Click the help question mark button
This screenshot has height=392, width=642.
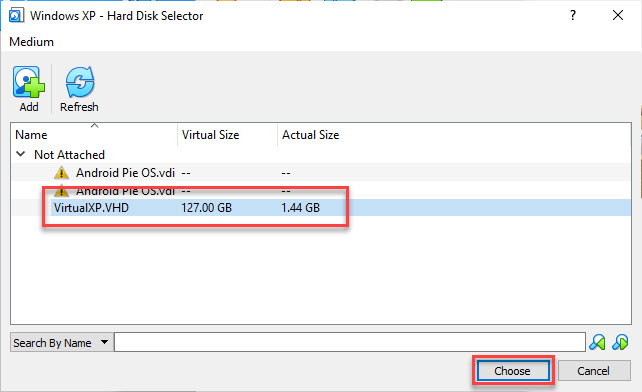tap(573, 16)
